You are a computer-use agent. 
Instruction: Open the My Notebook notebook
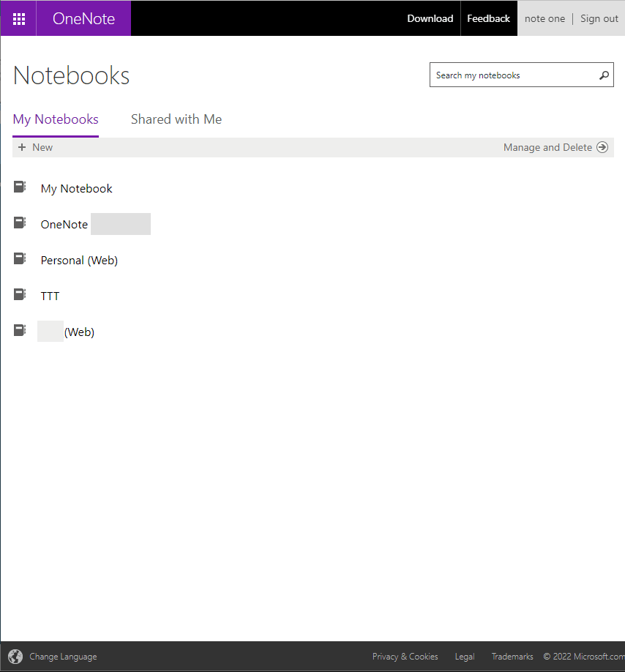click(77, 189)
